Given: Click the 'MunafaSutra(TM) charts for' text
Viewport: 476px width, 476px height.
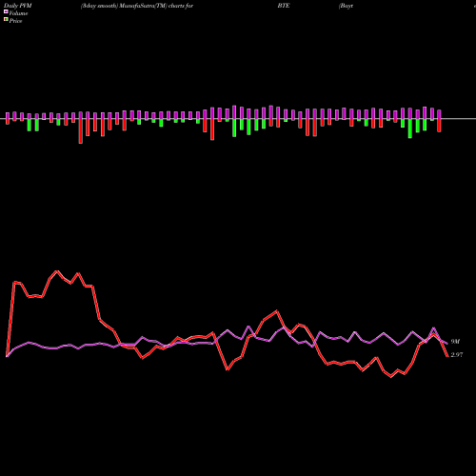Looking at the screenshot, I should coord(156,6).
